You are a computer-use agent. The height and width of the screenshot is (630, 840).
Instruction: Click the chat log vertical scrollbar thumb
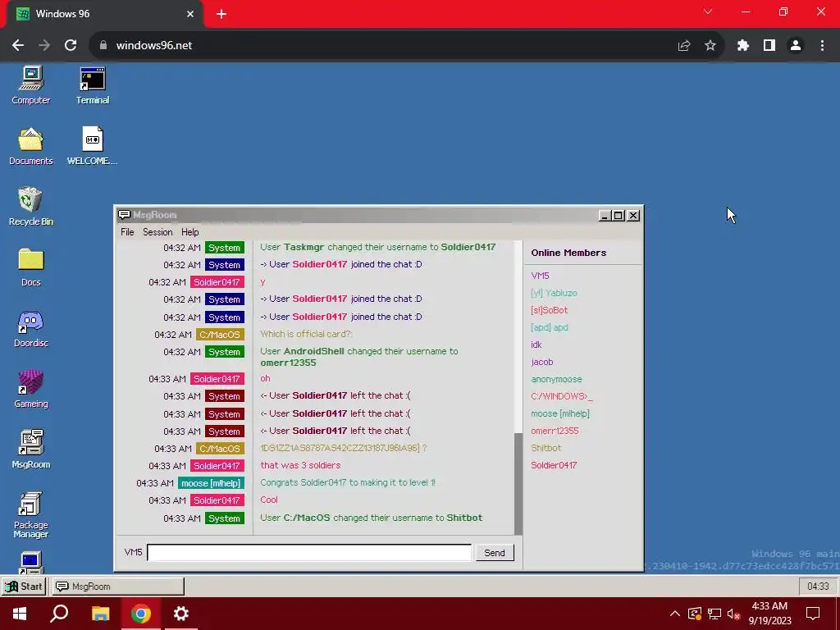tap(518, 483)
